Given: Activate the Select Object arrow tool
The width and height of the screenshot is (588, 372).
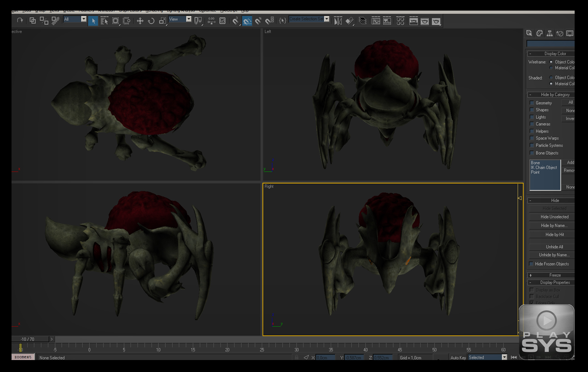Looking at the screenshot, I should pyautogui.click(x=93, y=21).
